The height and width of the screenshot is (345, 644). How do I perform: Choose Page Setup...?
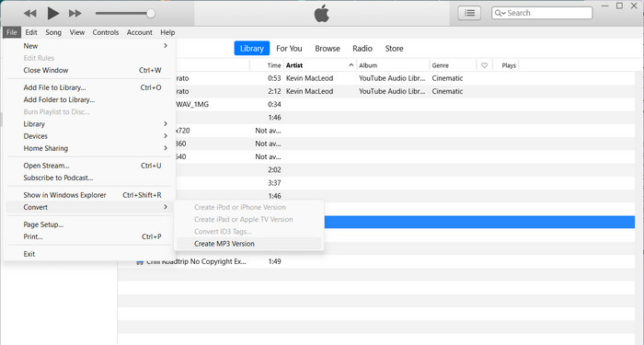point(88,224)
